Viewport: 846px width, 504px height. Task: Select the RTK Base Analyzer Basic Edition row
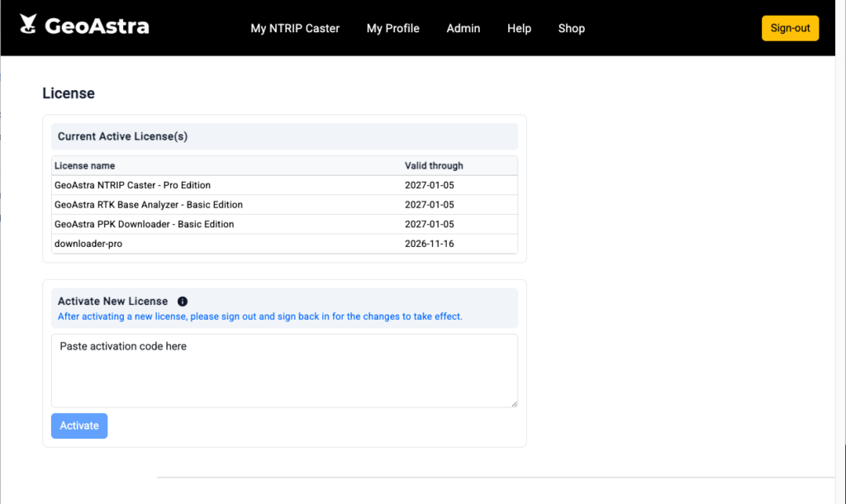click(149, 204)
